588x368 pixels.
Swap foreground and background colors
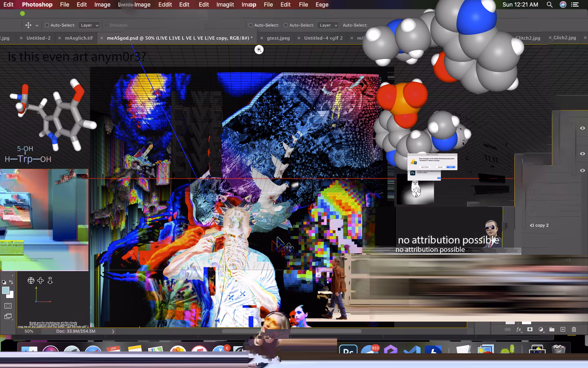11,282
